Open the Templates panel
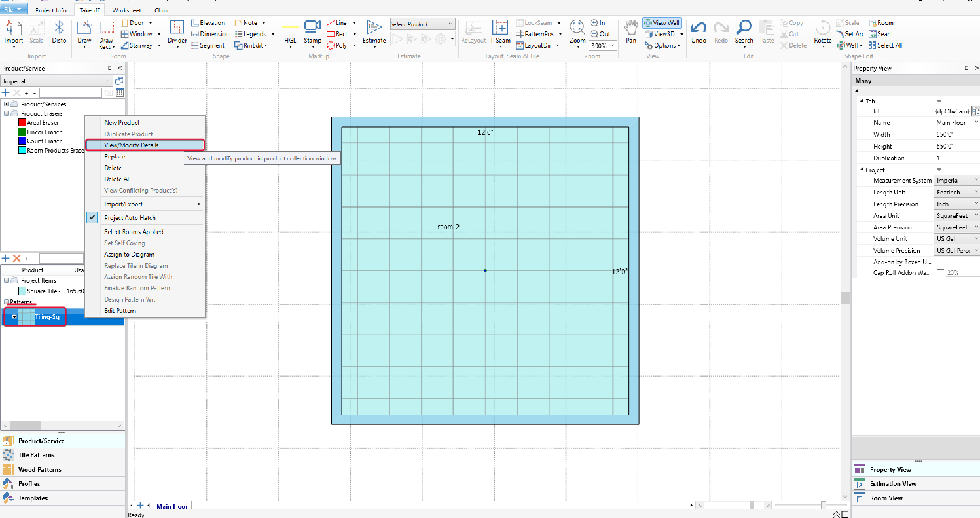Screen dimensions: 980x518 tap(63, 498)
